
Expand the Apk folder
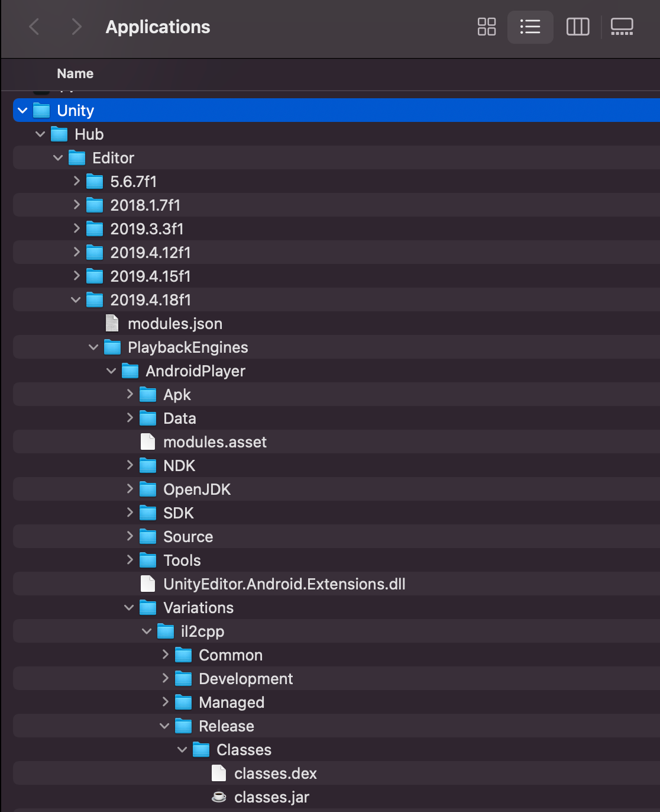click(130, 394)
